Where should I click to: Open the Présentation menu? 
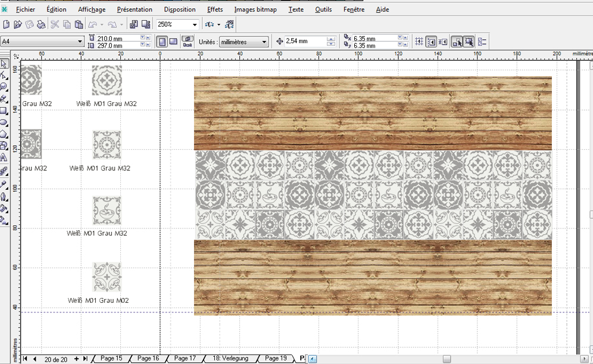135,10
